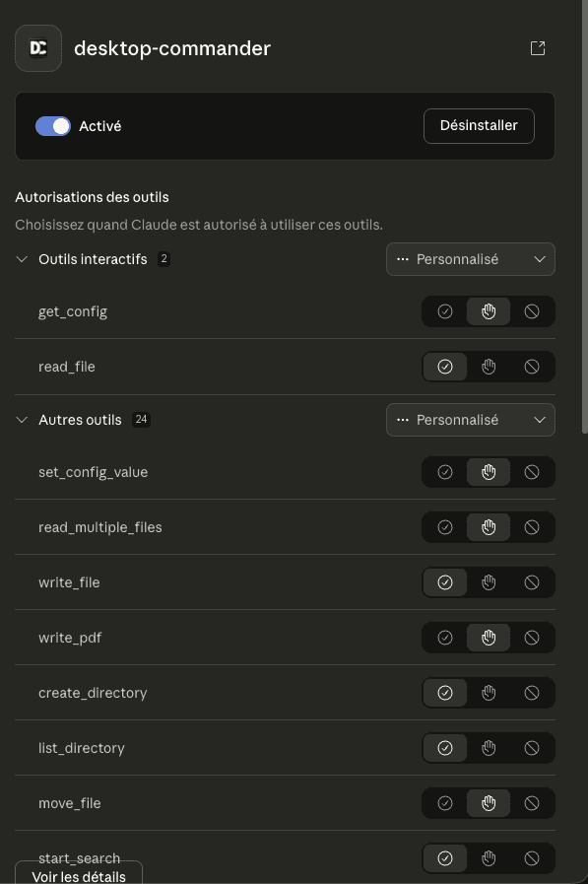Set move_file to always allow
This screenshot has height=884, width=588.
pos(445,803)
